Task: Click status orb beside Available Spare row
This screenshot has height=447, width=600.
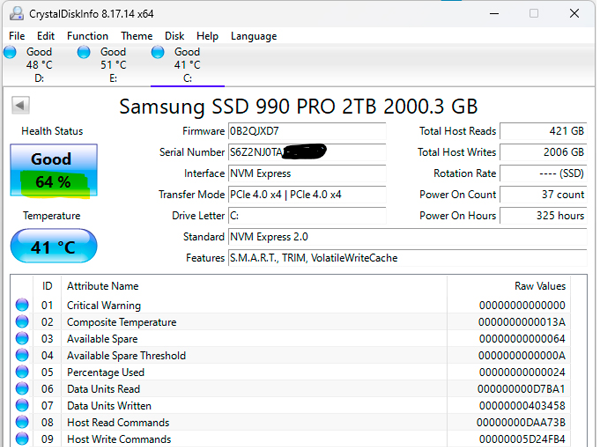Action: [x=22, y=339]
